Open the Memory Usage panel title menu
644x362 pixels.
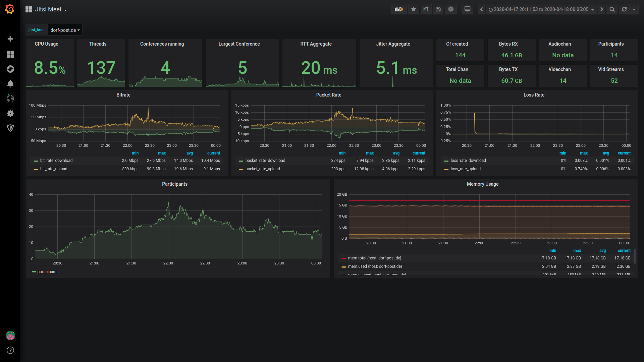click(482, 184)
